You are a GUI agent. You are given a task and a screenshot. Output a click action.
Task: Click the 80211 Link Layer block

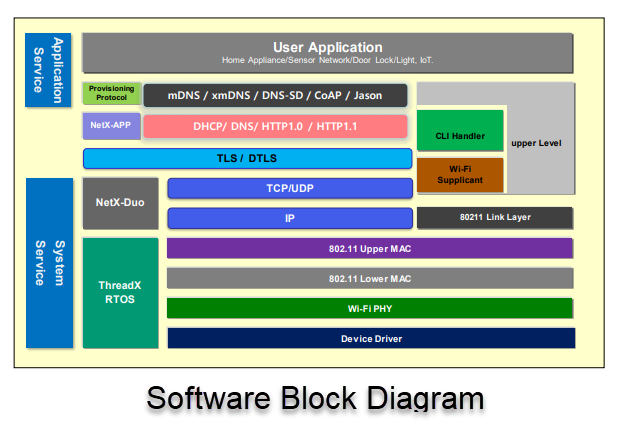pyautogui.click(x=494, y=217)
